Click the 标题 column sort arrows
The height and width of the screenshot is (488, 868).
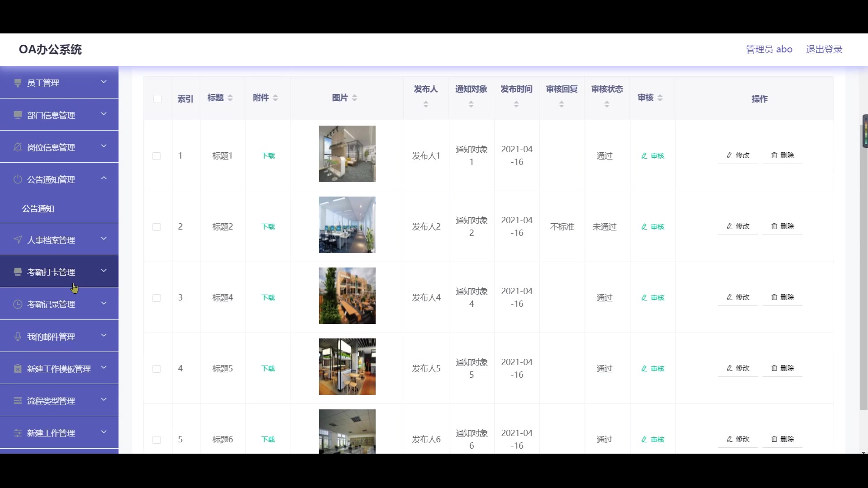(x=230, y=98)
